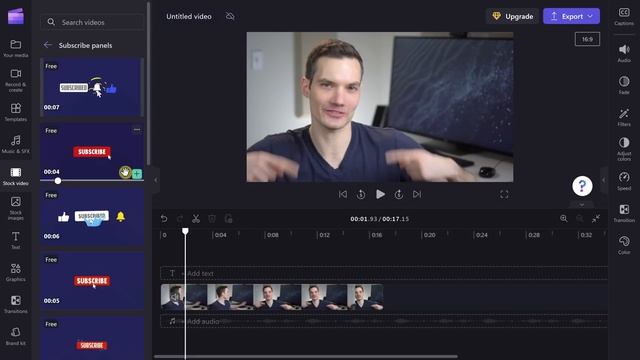Rewind five seconds
Viewport: 640px width, 360px height.
(361, 194)
